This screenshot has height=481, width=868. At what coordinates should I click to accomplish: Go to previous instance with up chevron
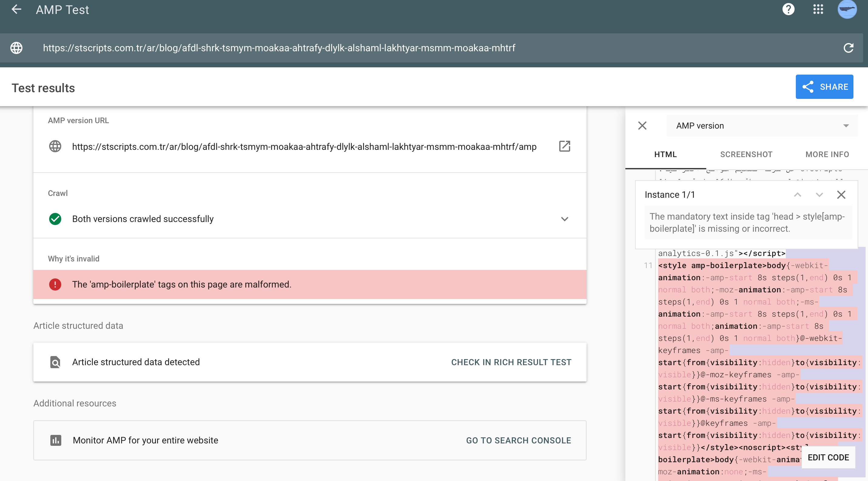[797, 195]
